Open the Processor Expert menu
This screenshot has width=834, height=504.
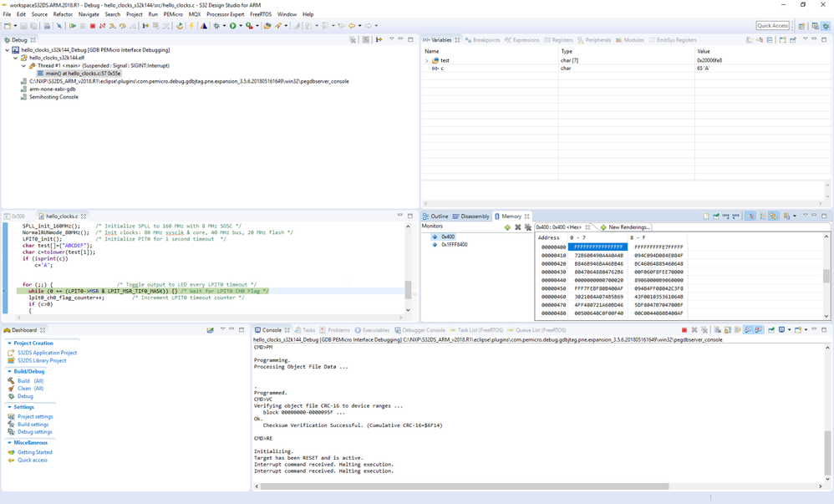(226, 14)
